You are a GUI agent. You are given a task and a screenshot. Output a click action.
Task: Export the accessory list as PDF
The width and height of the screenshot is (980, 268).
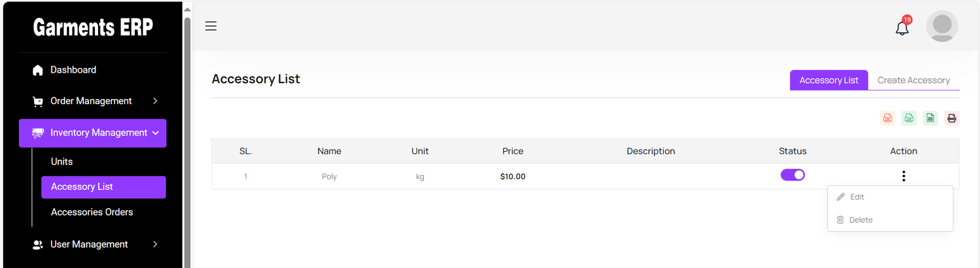pos(888,118)
